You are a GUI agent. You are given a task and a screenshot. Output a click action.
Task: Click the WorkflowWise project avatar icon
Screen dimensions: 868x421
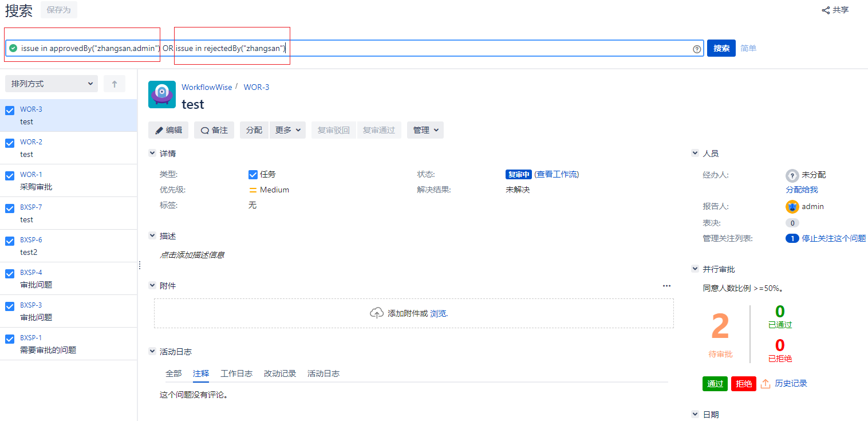pos(162,95)
